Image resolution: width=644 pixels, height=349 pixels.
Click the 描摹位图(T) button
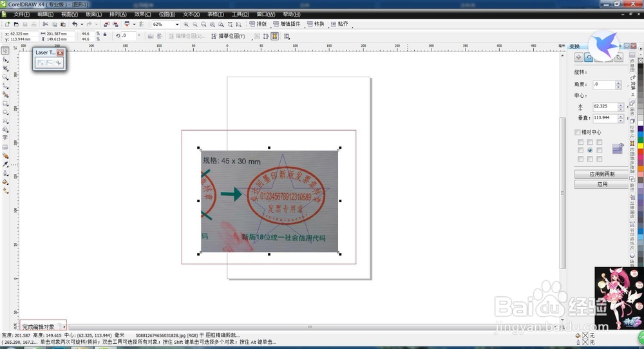coord(228,36)
